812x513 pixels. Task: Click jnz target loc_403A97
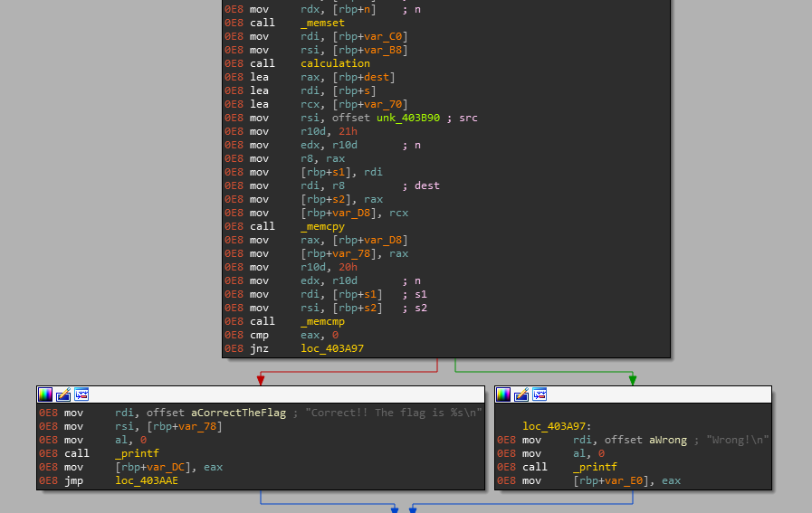click(332, 348)
